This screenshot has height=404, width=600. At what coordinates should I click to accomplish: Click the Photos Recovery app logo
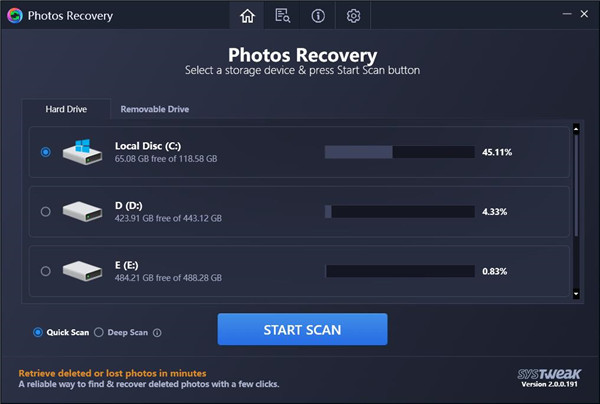point(13,16)
